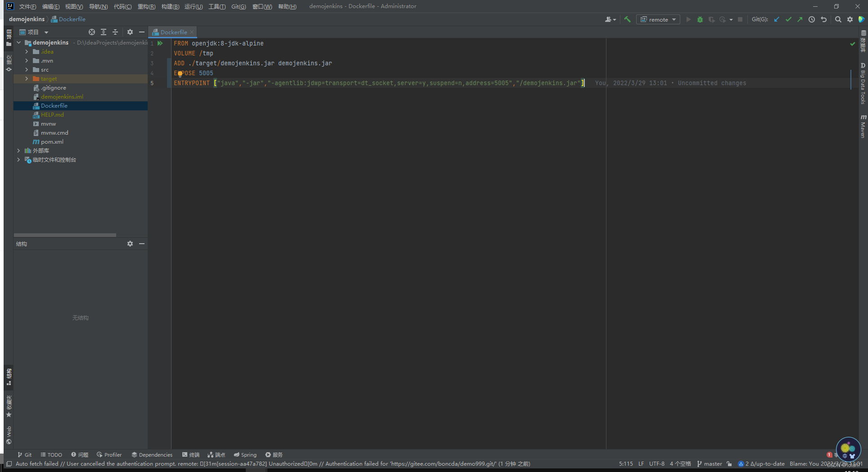Image resolution: width=868 pixels, height=472 pixels.
Task: Open the remote run configuration dropdown
Action: [x=658, y=19]
